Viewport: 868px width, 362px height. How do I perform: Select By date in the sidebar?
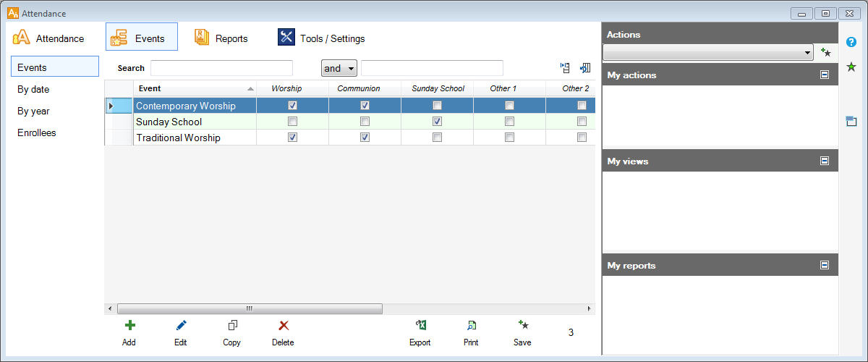(33, 89)
